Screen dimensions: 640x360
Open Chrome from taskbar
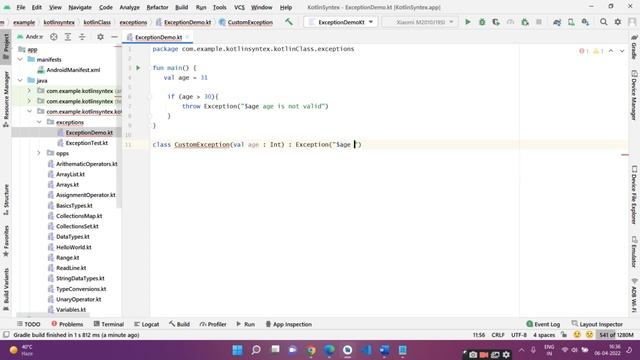(311, 350)
